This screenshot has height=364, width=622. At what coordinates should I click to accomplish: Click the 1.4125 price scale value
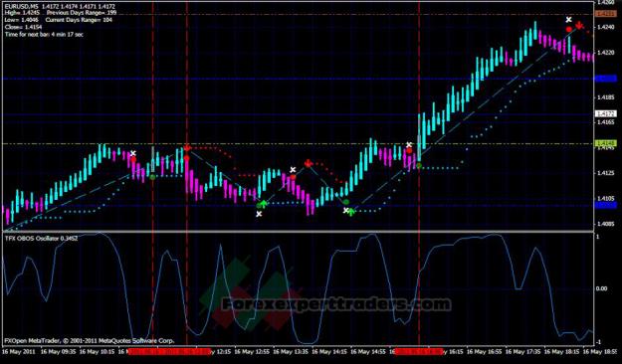click(x=606, y=173)
